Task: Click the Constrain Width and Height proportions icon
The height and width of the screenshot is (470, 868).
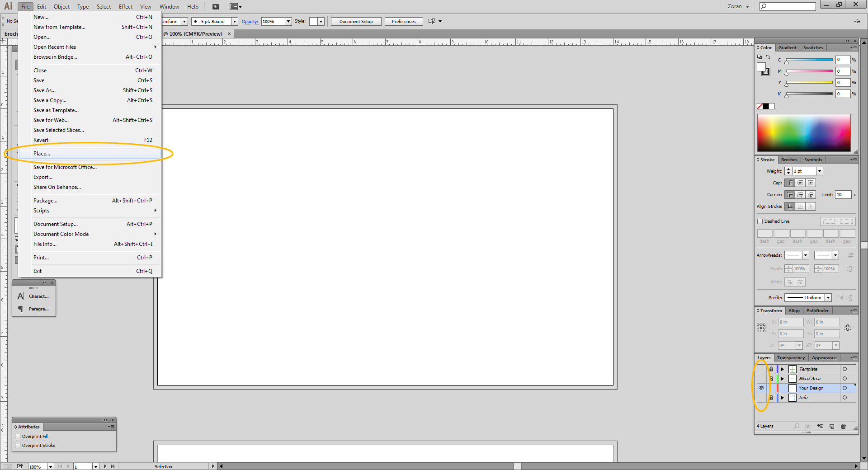Action: (x=848, y=328)
